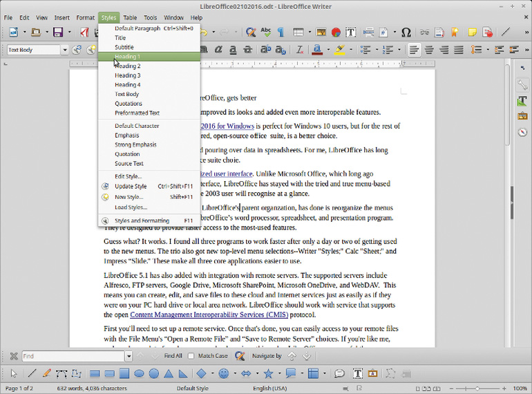This screenshot has width=532, height=394.
Task: Toggle Formatting Marks pilcrow icon
Action: [281, 32]
